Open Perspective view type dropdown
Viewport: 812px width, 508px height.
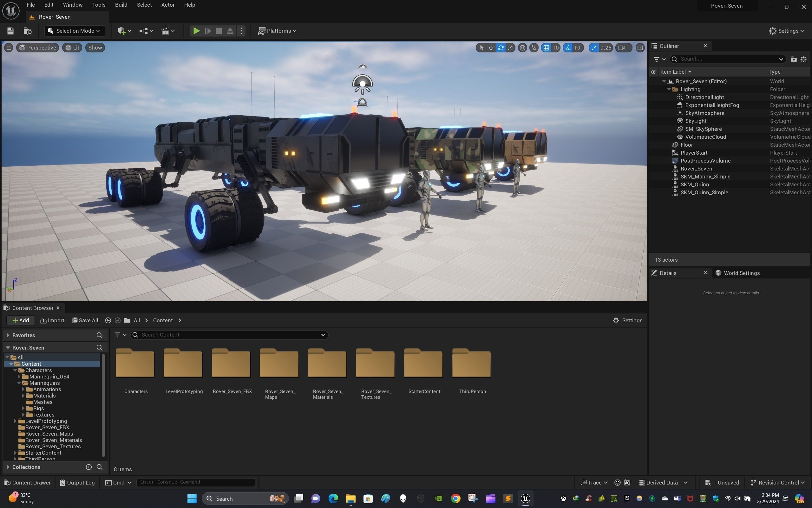[37, 48]
